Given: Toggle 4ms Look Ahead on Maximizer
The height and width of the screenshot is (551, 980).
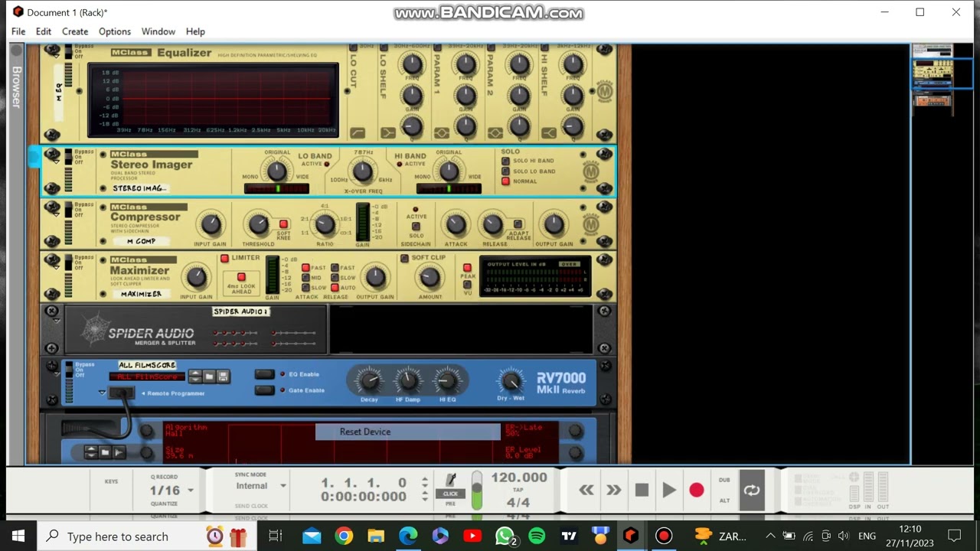Looking at the screenshot, I should point(241,277).
